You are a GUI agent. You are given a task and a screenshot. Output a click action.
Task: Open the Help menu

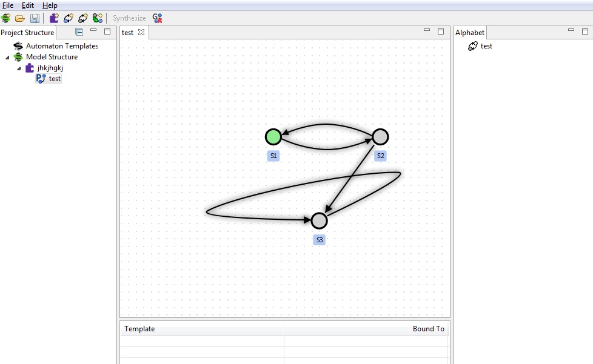(x=50, y=5)
